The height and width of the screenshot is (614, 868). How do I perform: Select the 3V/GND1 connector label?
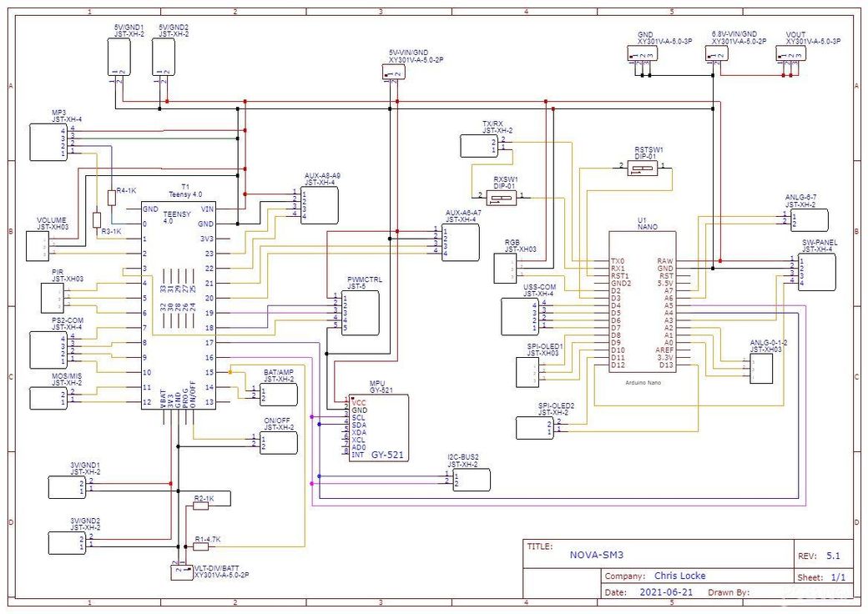tap(84, 466)
